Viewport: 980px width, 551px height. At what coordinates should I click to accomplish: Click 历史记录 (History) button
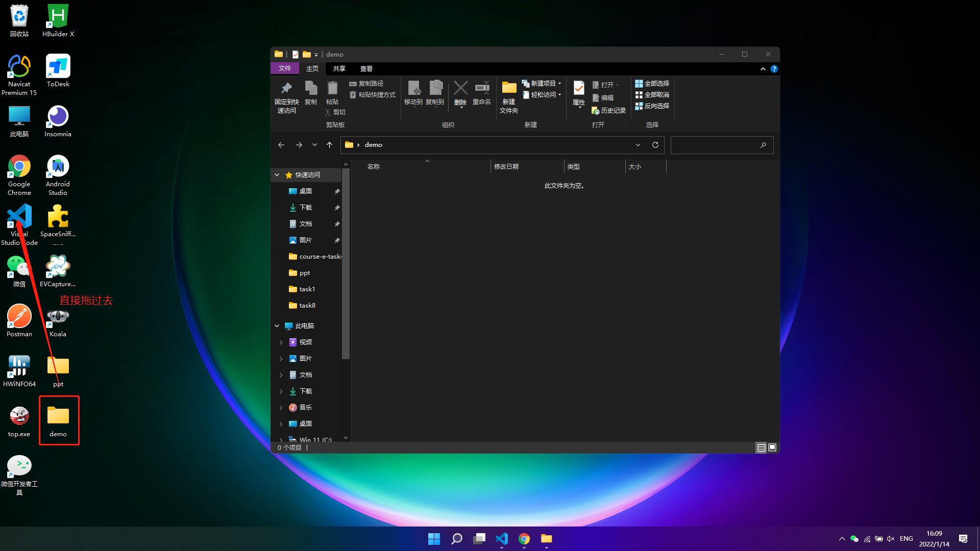pyautogui.click(x=608, y=111)
